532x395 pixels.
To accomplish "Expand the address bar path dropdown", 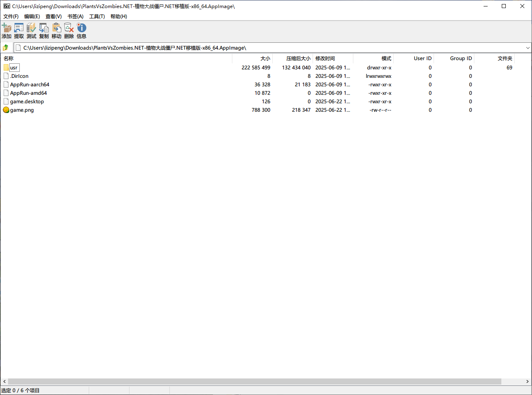I will pyautogui.click(x=528, y=48).
